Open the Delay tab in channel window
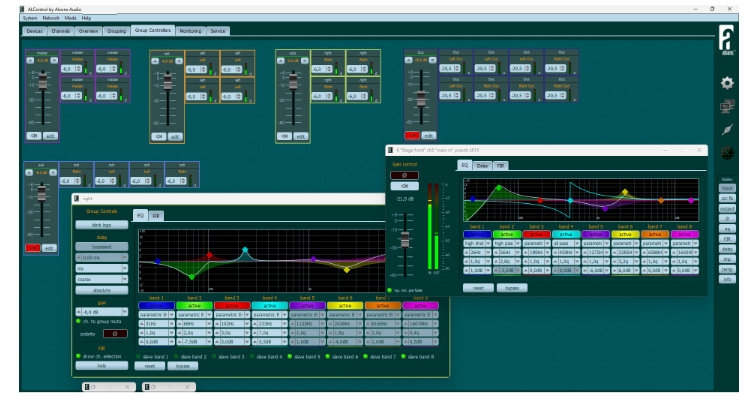This screenshot has width=750, height=402. [x=482, y=166]
